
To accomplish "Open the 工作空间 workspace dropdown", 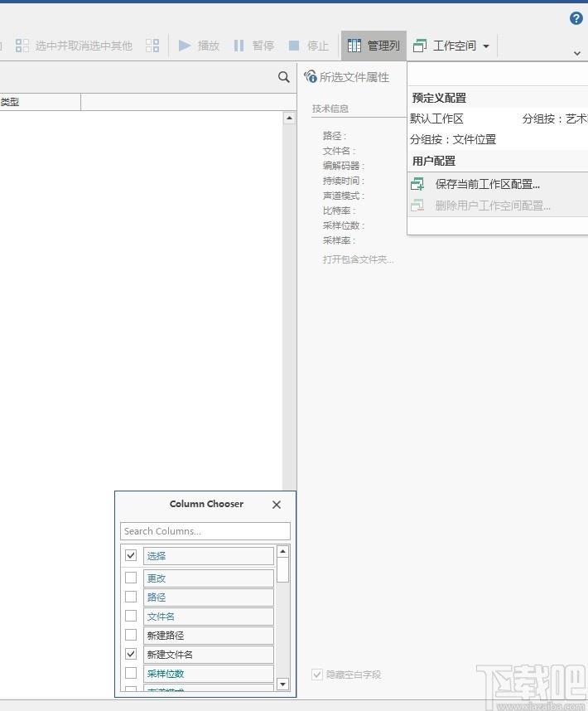I will coord(451,46).
